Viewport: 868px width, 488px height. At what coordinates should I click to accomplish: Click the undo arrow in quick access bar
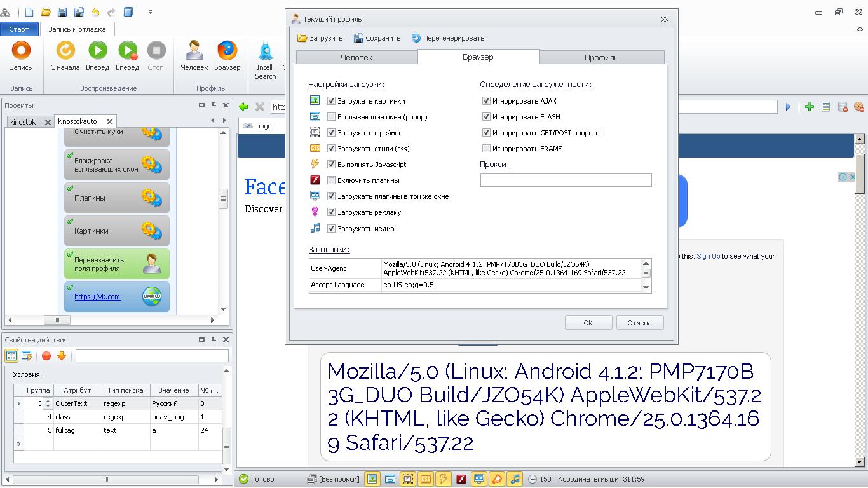(95, 11)
